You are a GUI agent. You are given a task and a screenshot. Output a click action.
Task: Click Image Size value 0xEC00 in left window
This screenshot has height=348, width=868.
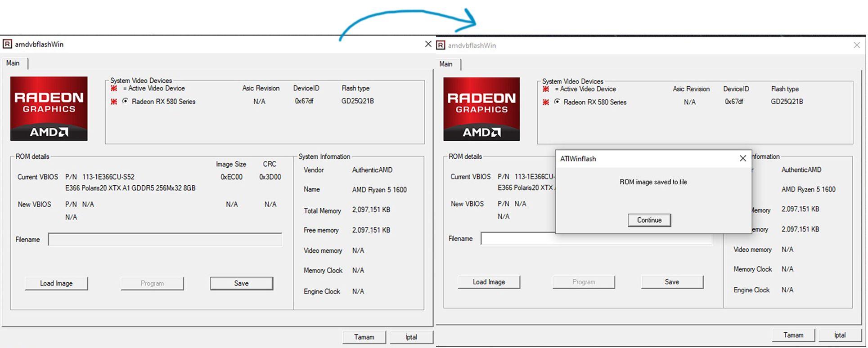[231, 177]
